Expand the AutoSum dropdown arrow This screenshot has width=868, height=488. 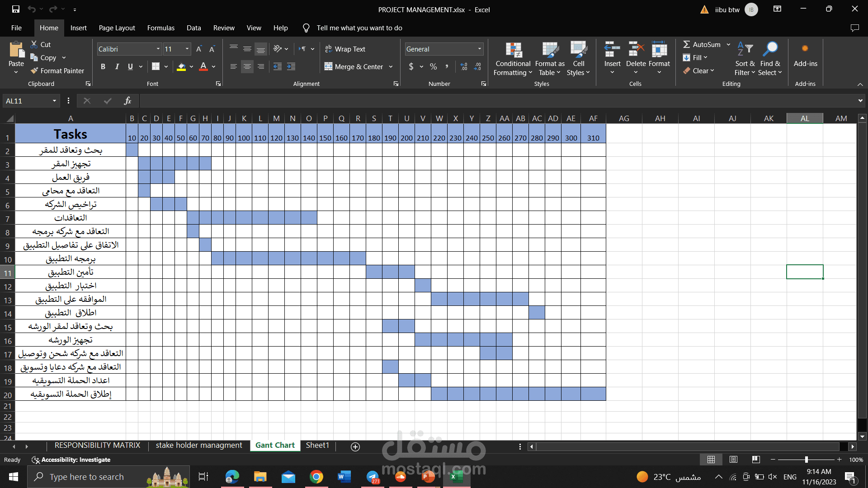(728, 44)
